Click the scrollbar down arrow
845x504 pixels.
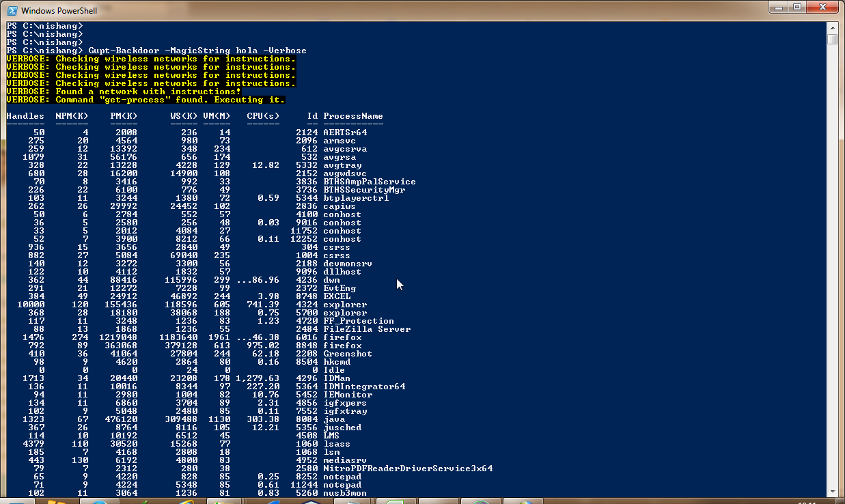coord(832,491)
